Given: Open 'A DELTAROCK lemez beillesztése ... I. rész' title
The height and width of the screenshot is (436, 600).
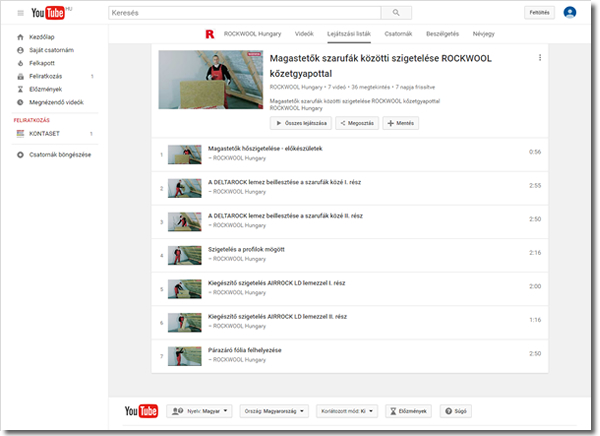Looking at the screenshot, I should click(x=284, y=182).
